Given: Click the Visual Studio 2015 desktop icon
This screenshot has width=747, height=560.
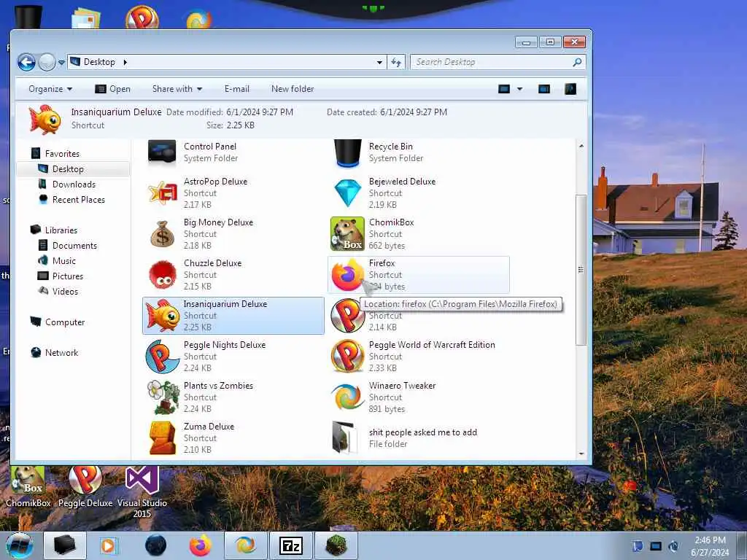Looking at the screenshot, I should tap(142, 492).
